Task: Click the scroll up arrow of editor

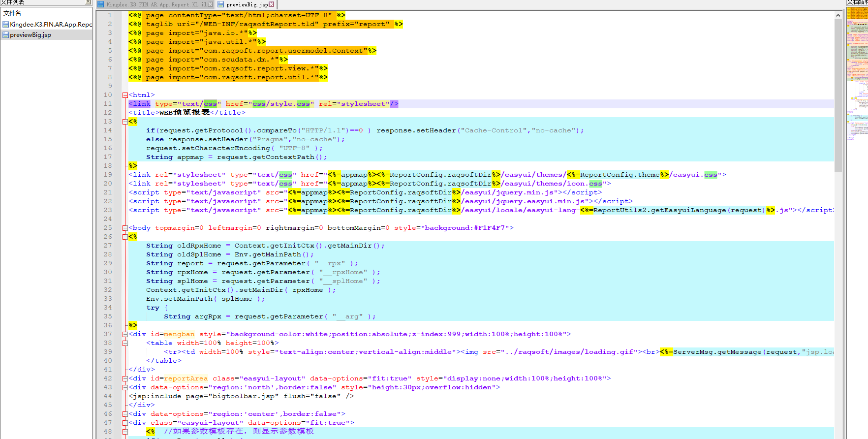Action: pos(838,15)
